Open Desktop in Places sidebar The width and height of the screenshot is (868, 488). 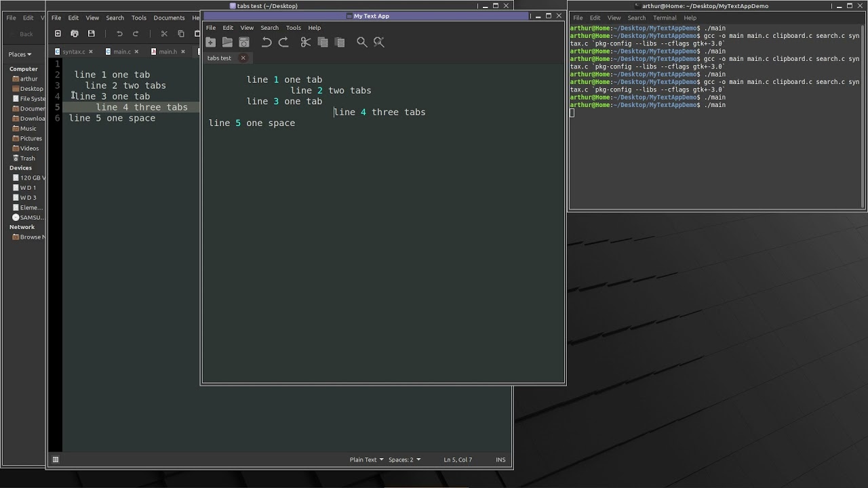28,89
